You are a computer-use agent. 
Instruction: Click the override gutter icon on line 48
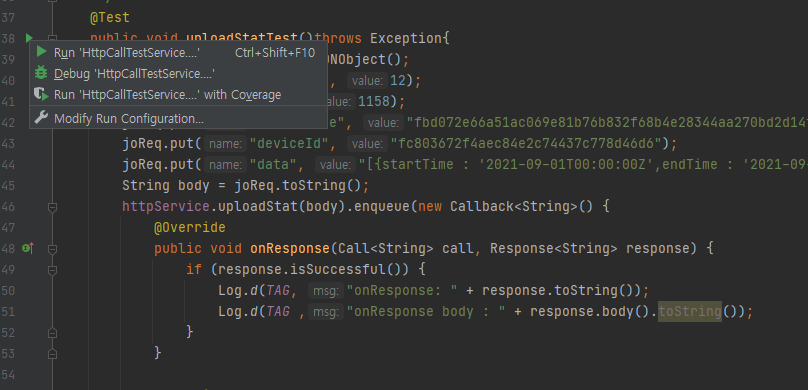28,249
